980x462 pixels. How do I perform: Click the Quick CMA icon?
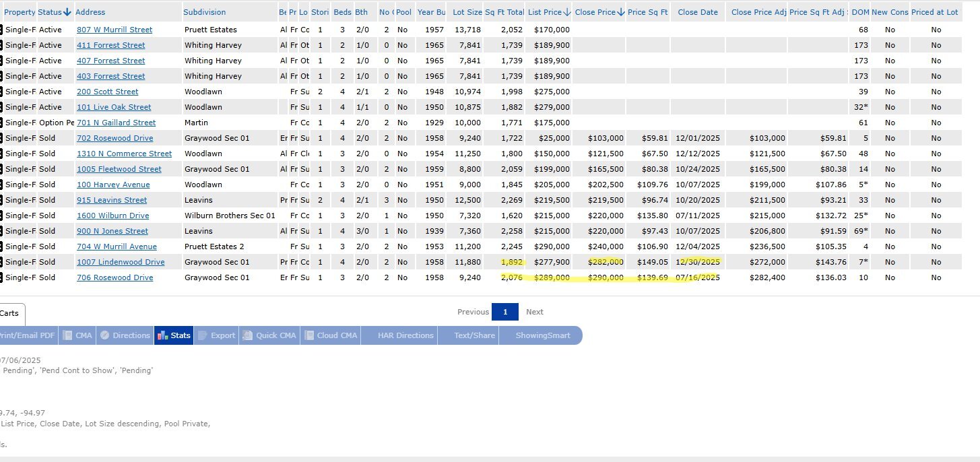pos(247,335)
